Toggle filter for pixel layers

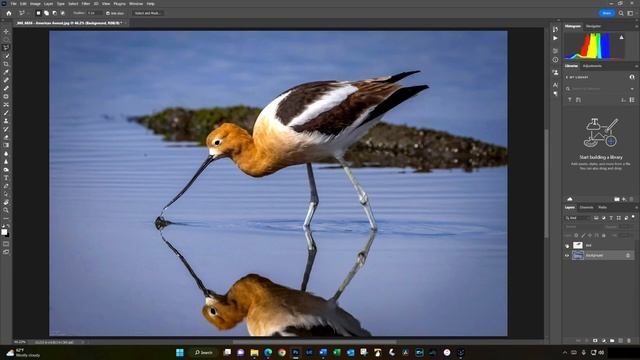click(596, 218)
